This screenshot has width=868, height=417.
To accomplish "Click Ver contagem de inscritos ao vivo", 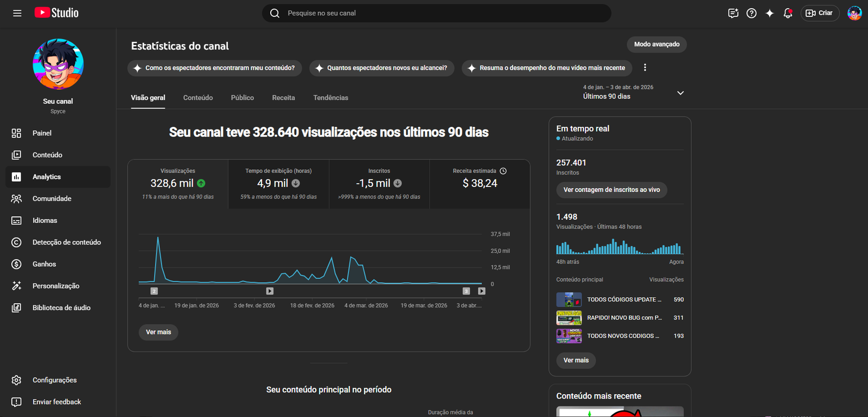I will coord(611,190).
